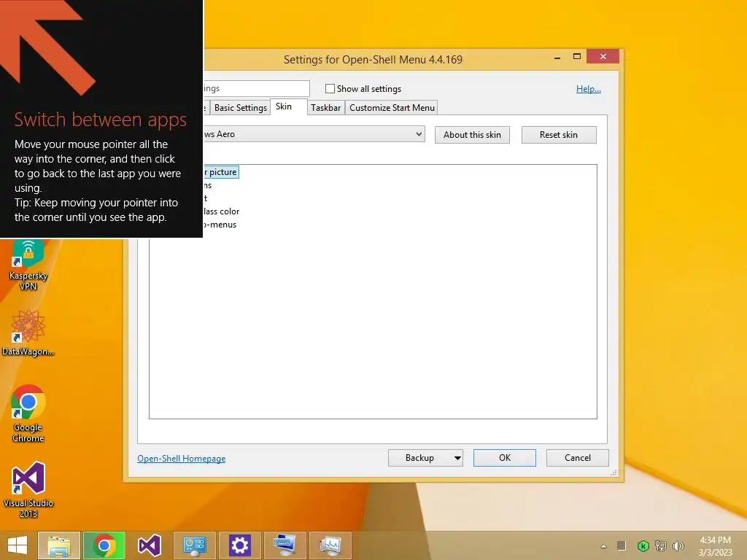This screenshot has width=747, height=560.
Task: Open the Windows Start button
Action: (x=18, y=545)
